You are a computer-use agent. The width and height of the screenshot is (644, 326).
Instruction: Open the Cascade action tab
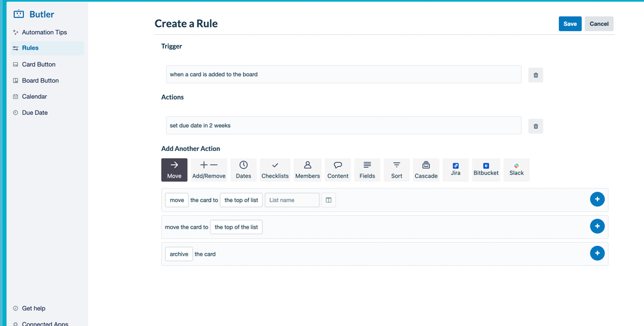coord(426,170)
